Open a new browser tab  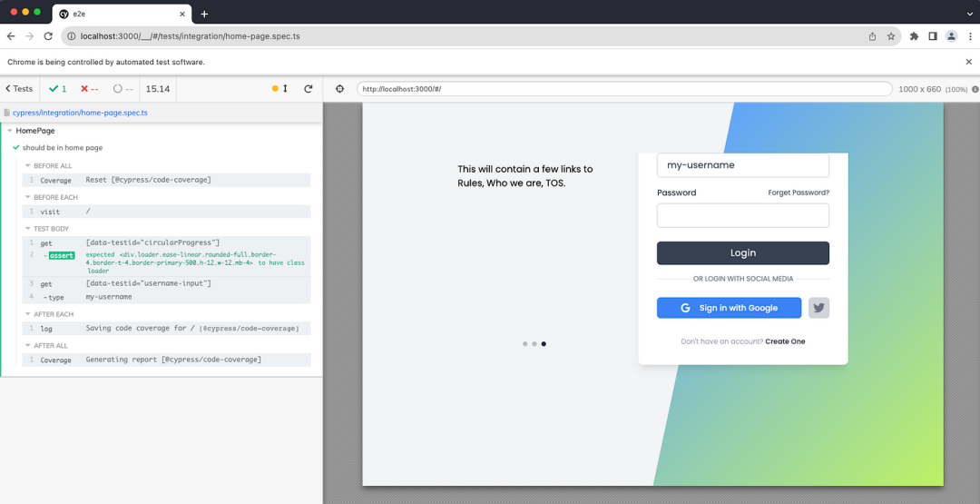click(x=204, y=14)
